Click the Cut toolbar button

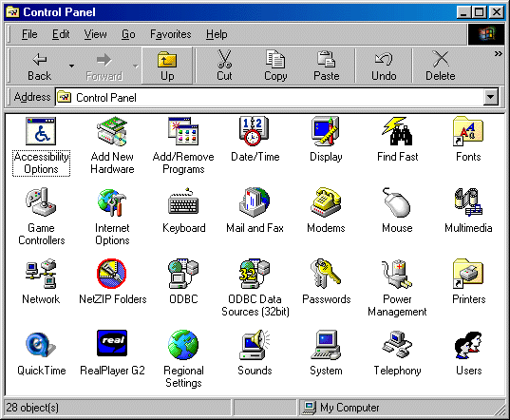224,67
